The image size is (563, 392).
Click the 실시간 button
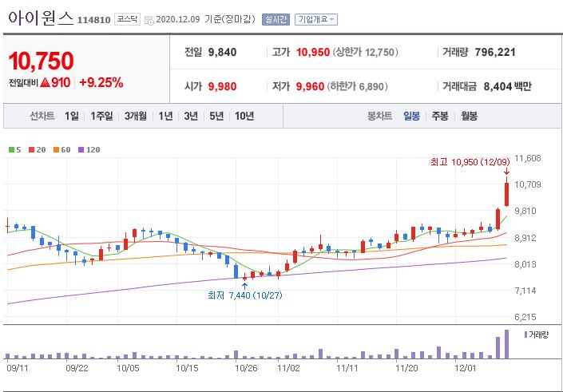(x=276, y=19)
